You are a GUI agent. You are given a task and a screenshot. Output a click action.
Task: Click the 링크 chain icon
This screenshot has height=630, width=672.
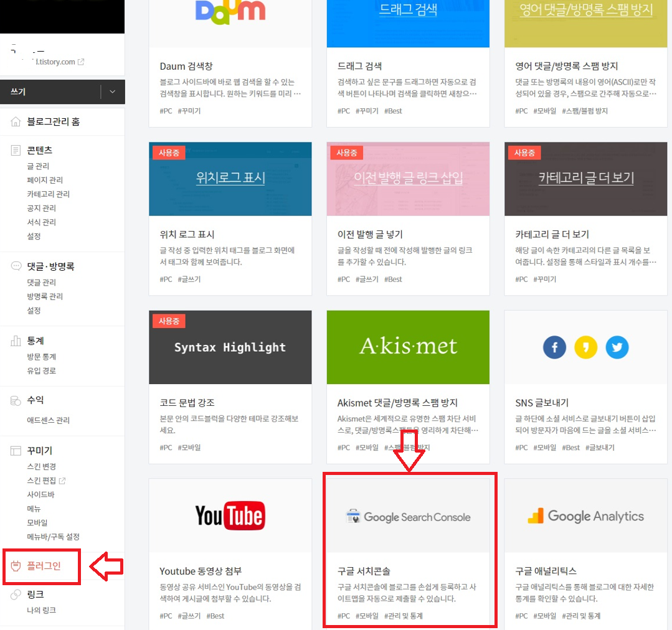(16, 595)
